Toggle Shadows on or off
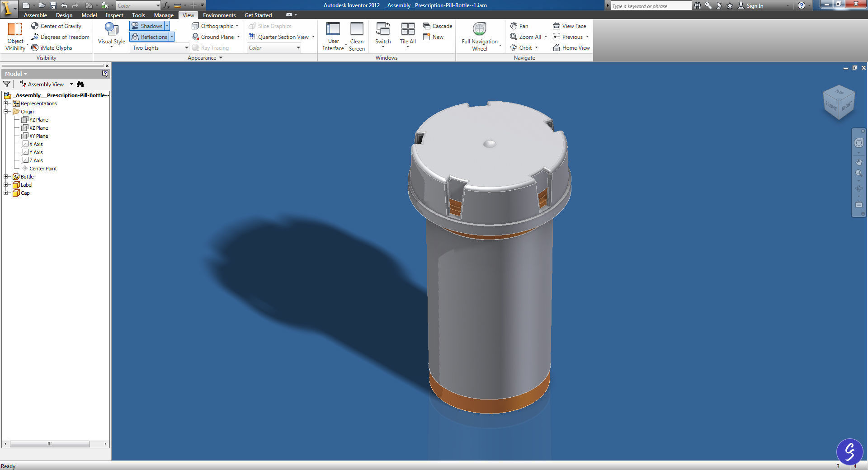This screenshot has width=868, height=470. click(x=147, y=26)
